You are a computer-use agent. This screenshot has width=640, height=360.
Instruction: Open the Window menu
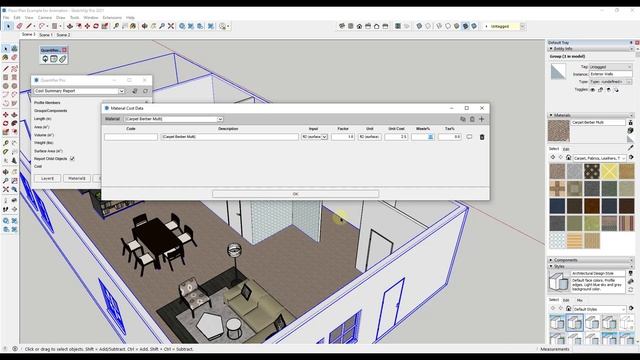[x=91, y=18]
